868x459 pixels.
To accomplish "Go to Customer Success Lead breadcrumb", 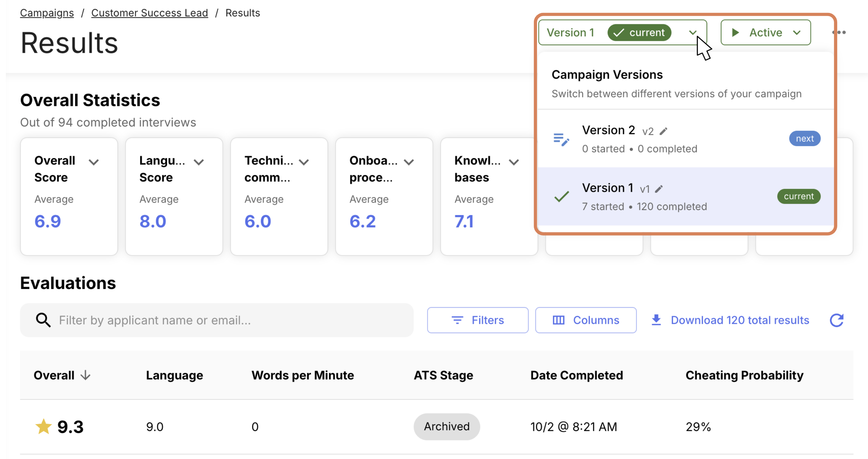I will click(x=149, y=13).
